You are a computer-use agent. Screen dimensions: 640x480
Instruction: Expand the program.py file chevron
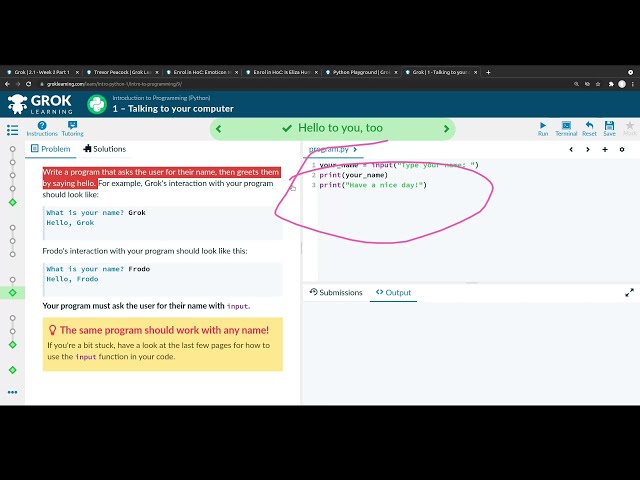click(355, 149)
